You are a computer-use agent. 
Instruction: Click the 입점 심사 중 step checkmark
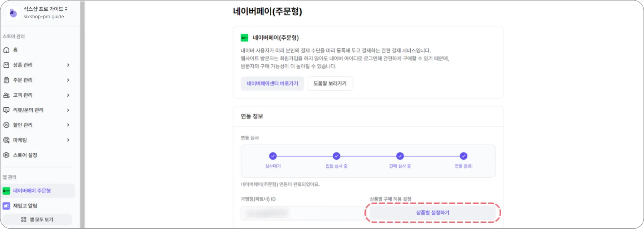point(336,156)
